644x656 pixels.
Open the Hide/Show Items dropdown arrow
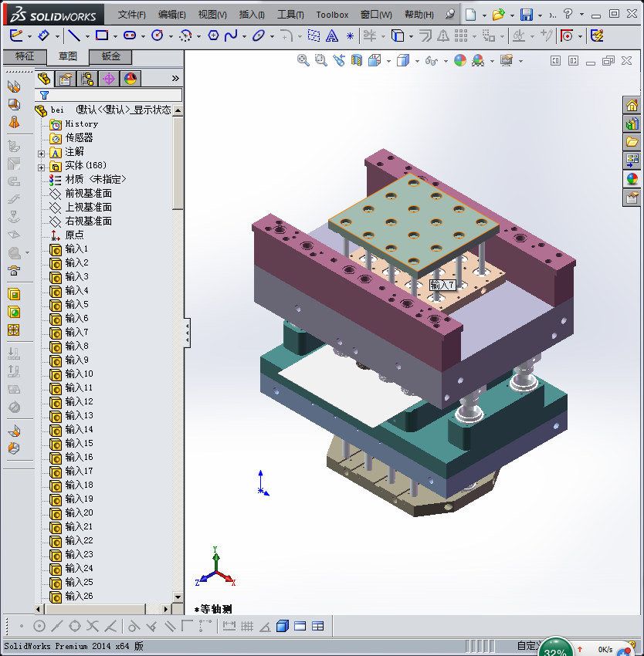(446, 62)
